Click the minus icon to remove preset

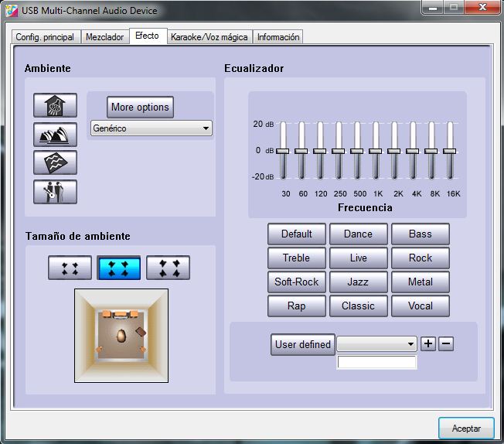pos(446,343)
